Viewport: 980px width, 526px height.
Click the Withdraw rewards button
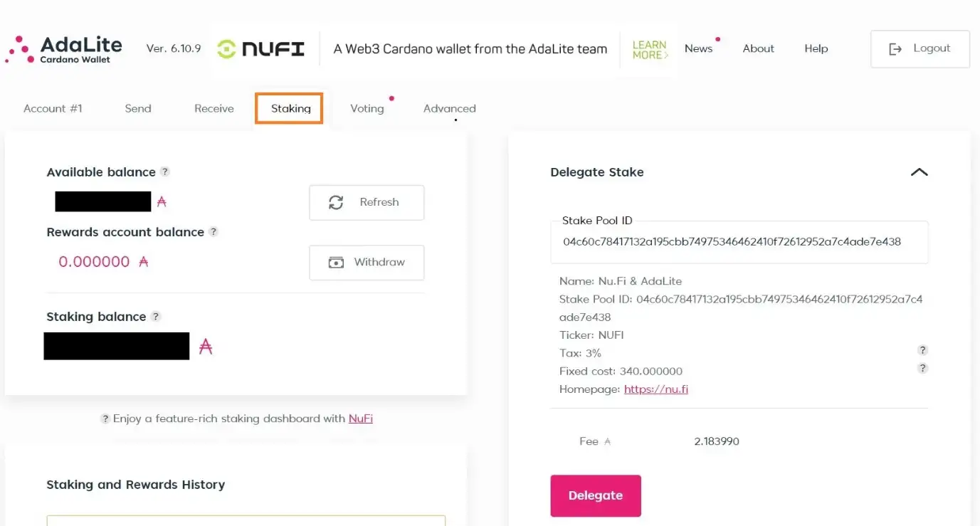(x=367, y=262)
